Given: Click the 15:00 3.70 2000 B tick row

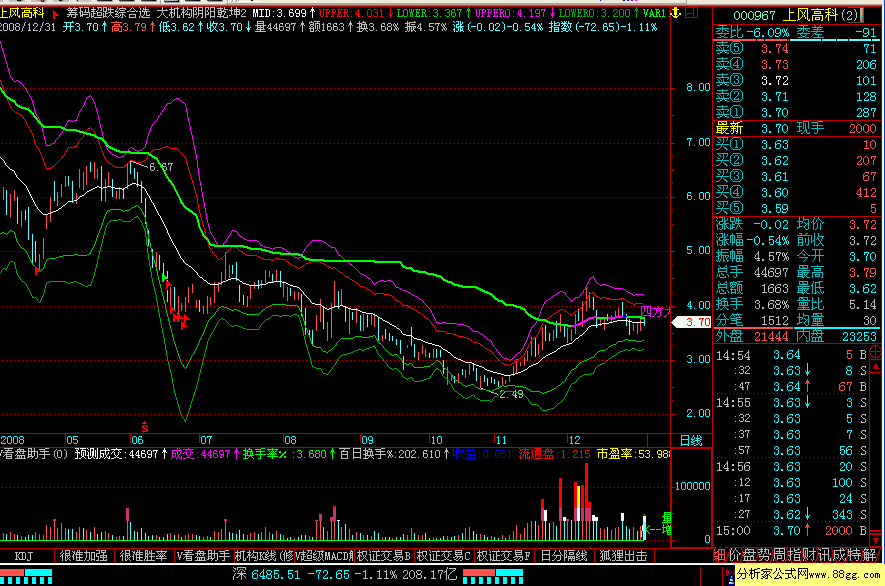Looking at the screenshot, I should [791, 531].
